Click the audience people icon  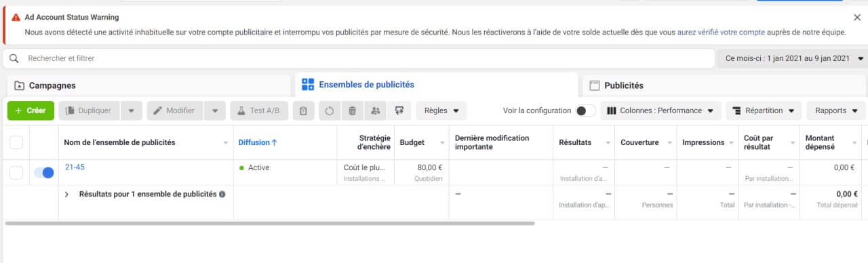376,110
